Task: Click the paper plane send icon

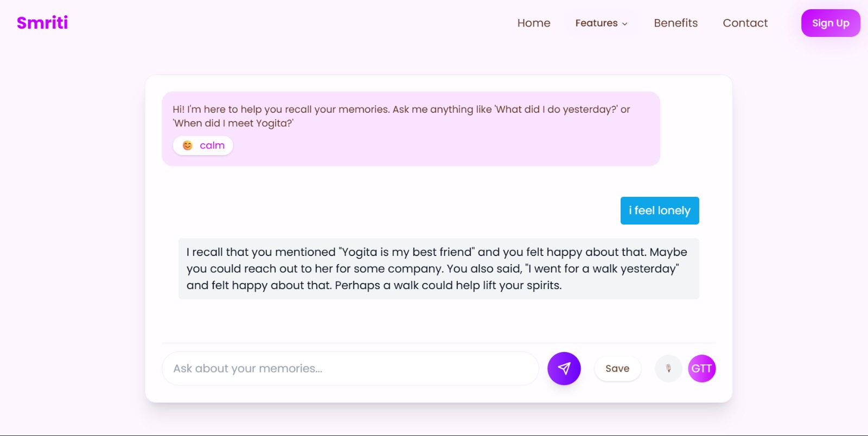Action: point(564,369)
